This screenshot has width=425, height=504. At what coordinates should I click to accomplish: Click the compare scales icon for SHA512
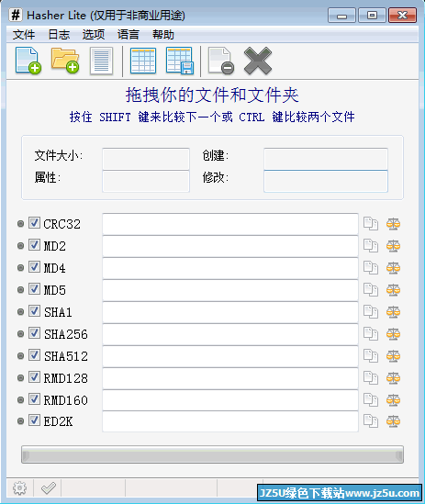coord(393,356)
